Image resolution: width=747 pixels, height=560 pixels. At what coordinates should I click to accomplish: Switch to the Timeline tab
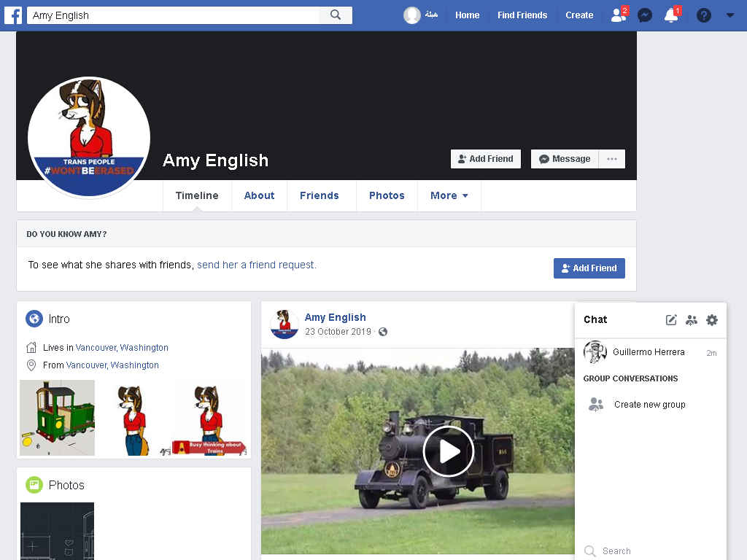click(197, 195)
